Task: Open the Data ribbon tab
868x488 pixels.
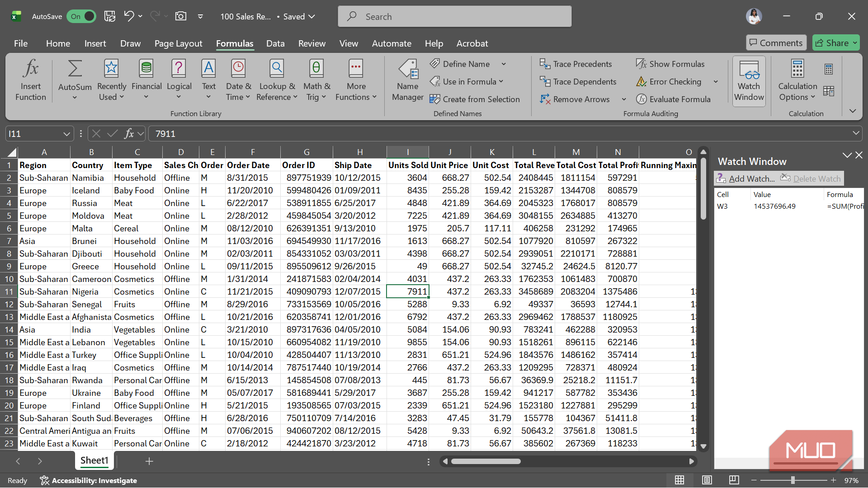Action: point(275,43)
